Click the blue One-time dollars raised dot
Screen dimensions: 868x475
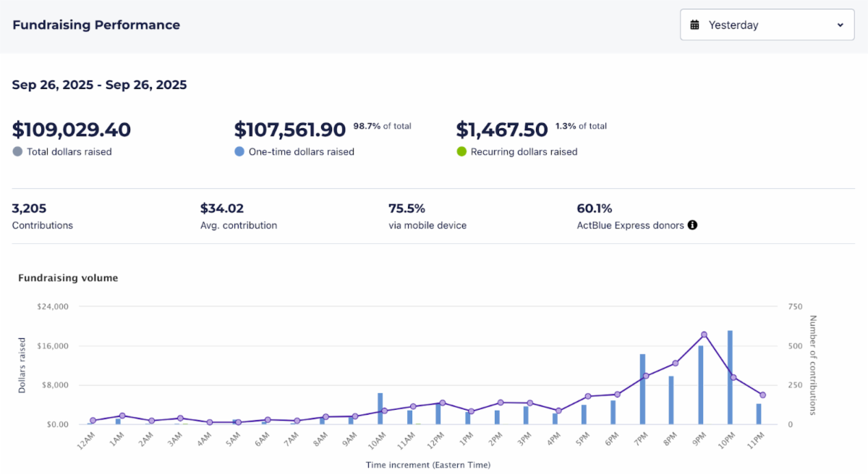(x=239, y=152)
